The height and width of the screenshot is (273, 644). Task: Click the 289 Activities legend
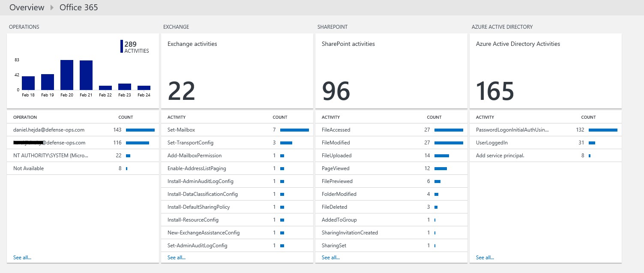(135, 47)
